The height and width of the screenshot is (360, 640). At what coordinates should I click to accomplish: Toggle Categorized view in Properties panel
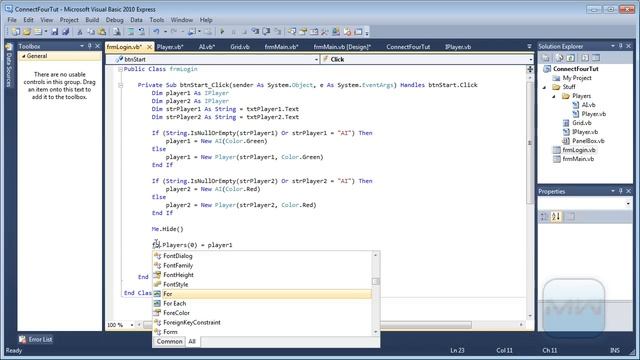point(544,216)
